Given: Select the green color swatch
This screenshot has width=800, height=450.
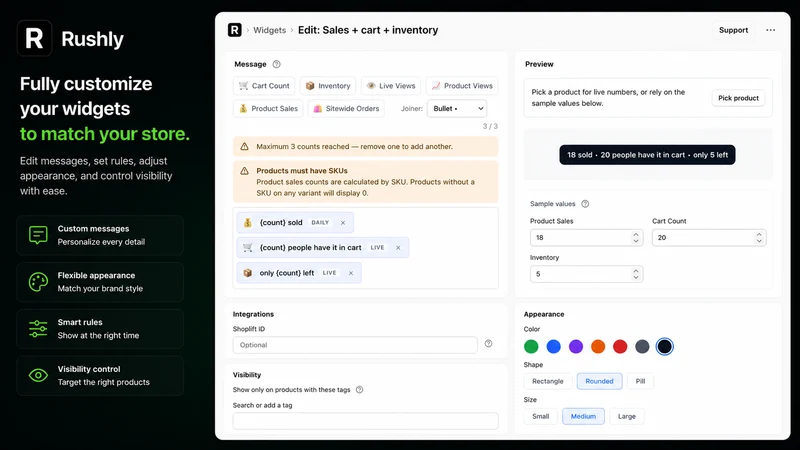Looking at the screenshot, I should pyautogui.click(x=531, y=347).
